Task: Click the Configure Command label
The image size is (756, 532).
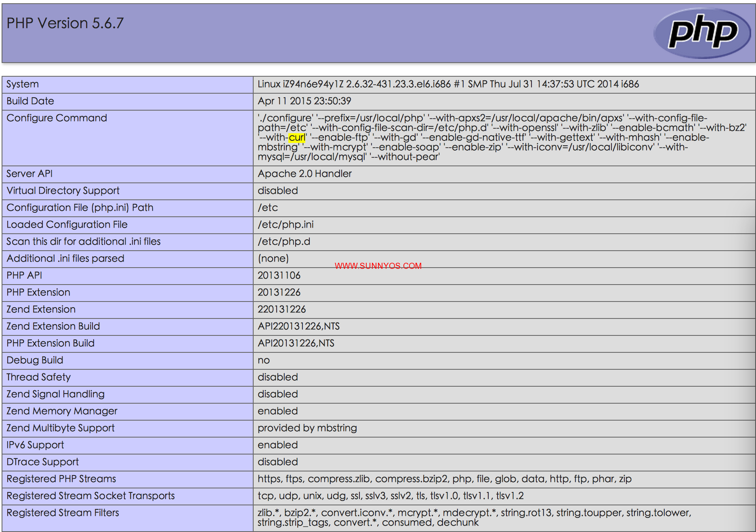Action: point(57,118)
